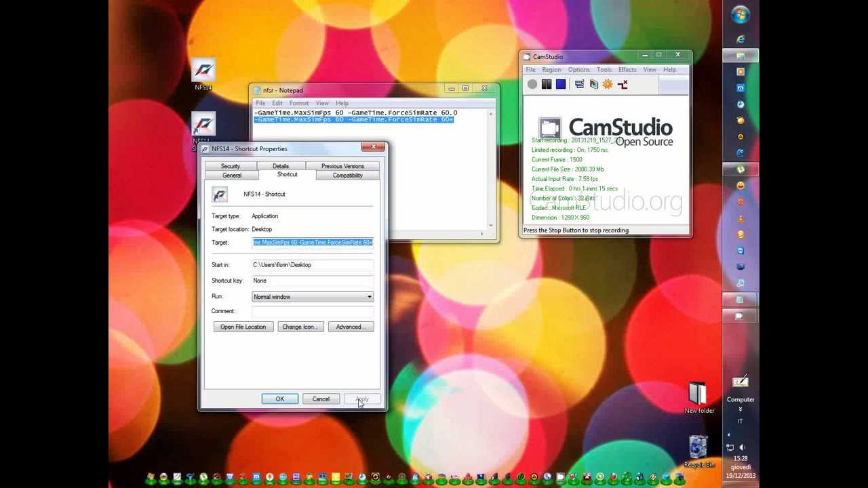Click the CamStudio status bar message

click(576, 230)
